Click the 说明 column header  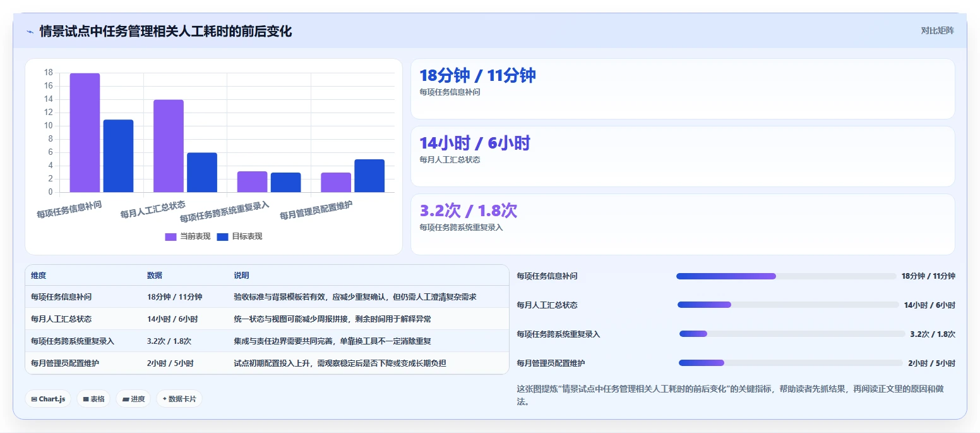(x=241, y=276)
